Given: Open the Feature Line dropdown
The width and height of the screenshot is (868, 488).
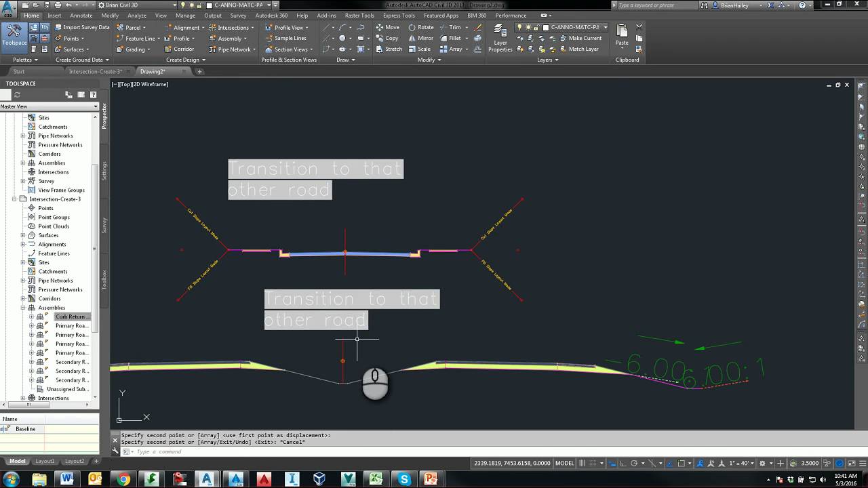Looking at the screenshot, I should 139,39.
